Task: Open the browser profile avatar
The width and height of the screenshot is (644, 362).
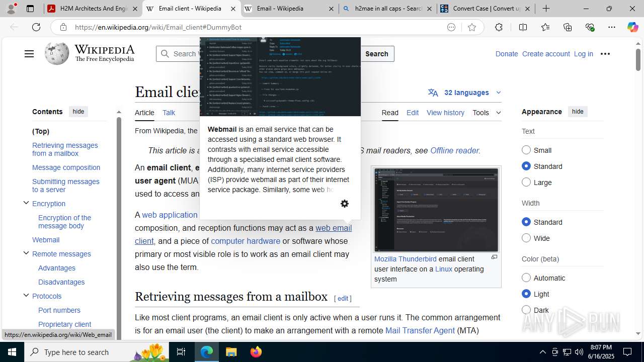Action: point(11,9)
